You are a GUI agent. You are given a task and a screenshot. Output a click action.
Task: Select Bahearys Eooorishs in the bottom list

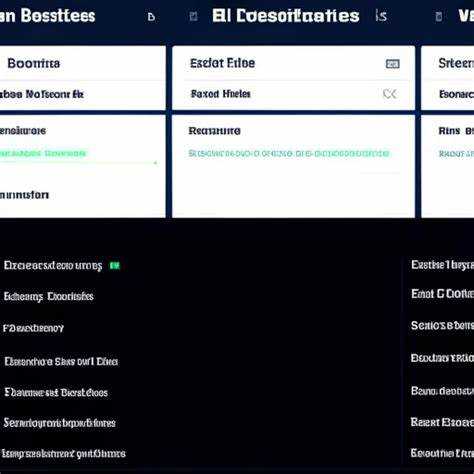49,296
